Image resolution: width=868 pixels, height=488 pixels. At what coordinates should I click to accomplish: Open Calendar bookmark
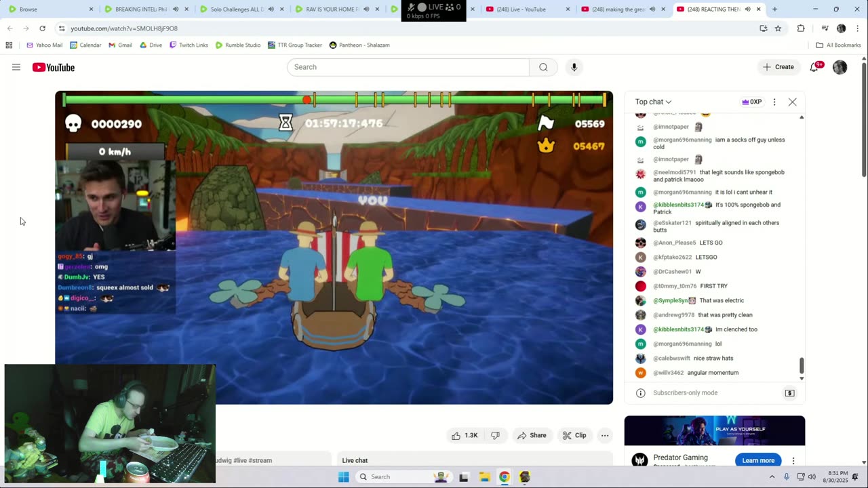tap(85, 45)
